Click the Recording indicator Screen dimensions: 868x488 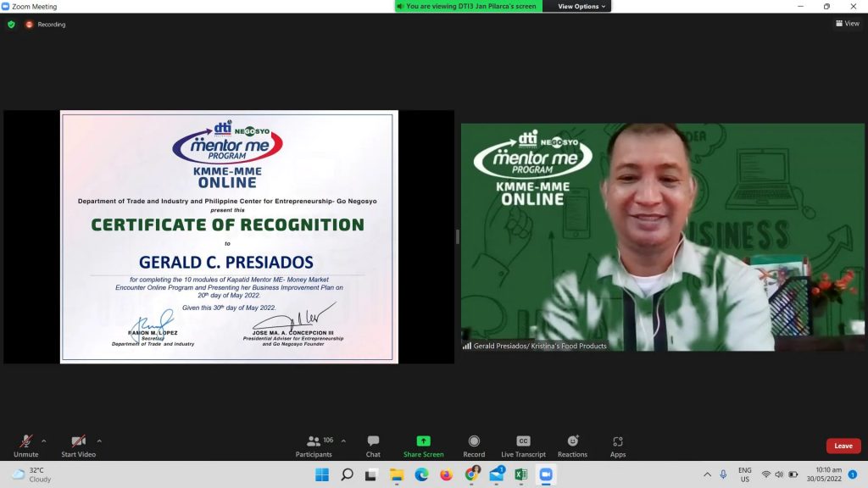(46, 25)
